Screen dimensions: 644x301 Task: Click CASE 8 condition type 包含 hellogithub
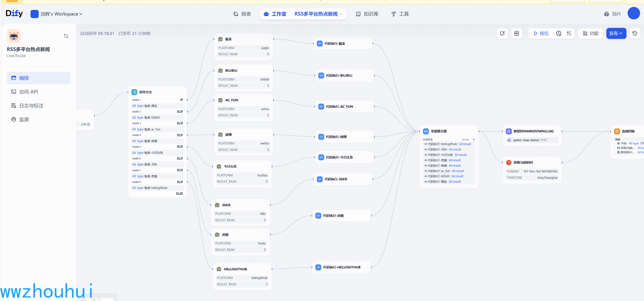pos(158,188)
